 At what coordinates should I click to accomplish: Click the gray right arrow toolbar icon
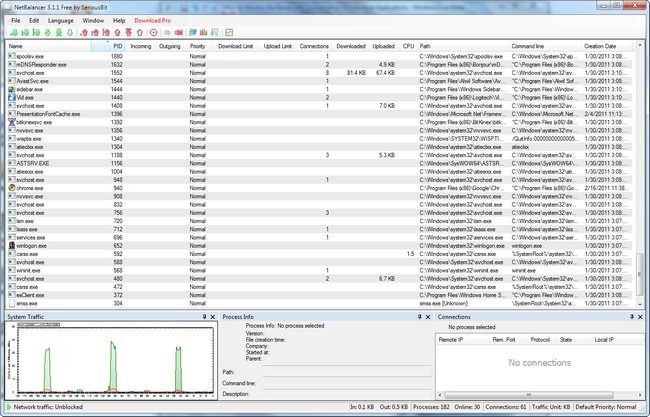[x=167, y=32]
